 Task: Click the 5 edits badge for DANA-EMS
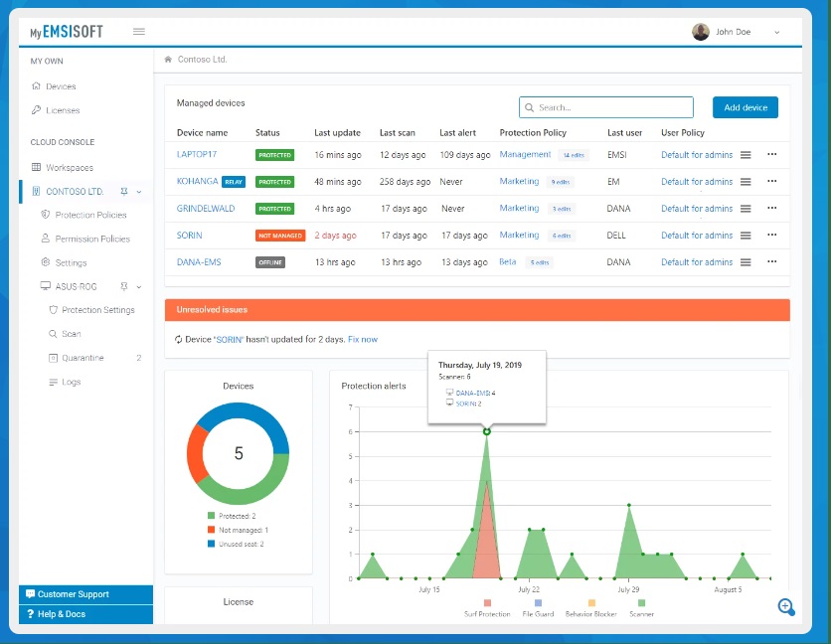[540, 262]
